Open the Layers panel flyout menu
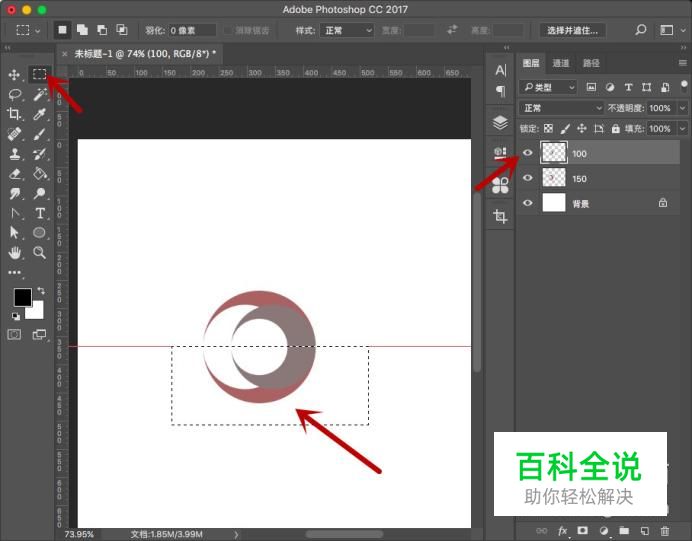 tap(682, 63)
